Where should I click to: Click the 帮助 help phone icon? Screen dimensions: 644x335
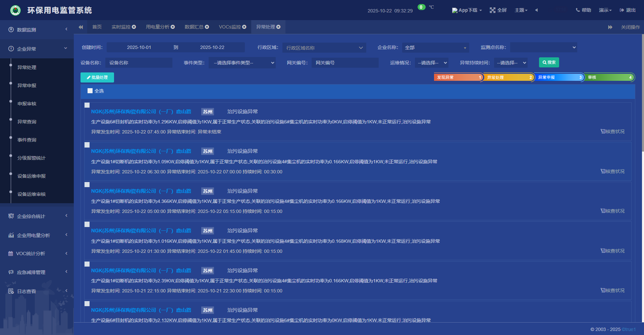[x=578, y=10]
